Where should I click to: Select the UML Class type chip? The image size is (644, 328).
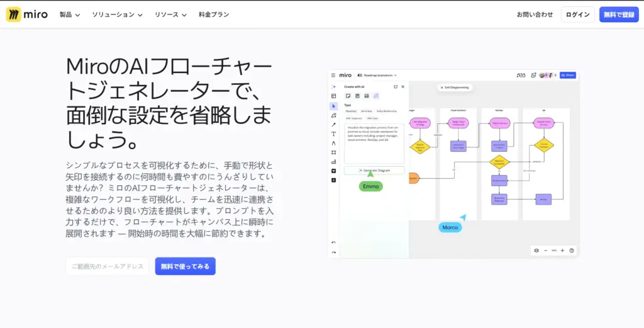pyautogui.click(x=372, y=118)
